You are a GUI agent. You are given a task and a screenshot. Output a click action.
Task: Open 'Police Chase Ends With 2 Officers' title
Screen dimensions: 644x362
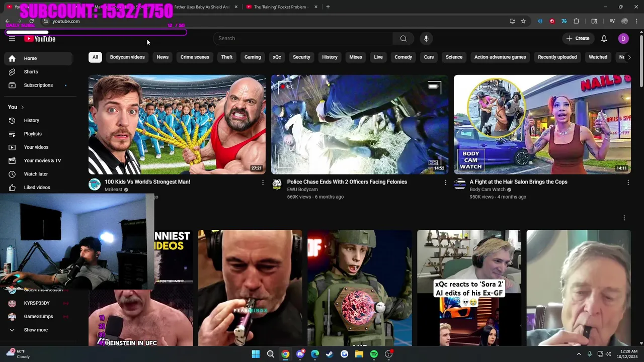coord(347,182)
